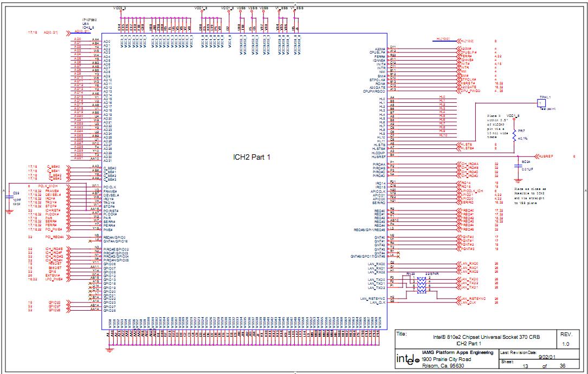Click the ICH_IRQ#A off-page connector
This screenshot has height=374, width=588.
468,164
